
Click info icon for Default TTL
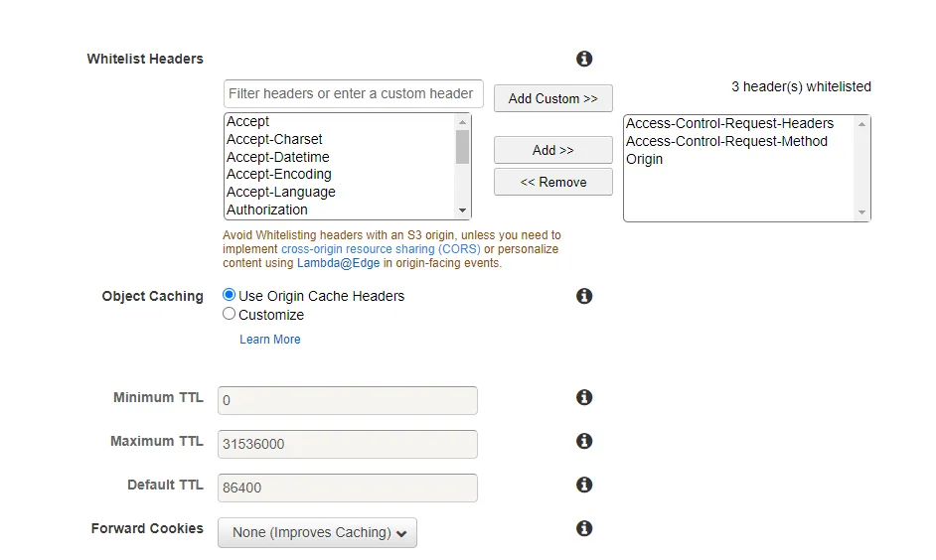pyautogui.click(x=584, y=485)
